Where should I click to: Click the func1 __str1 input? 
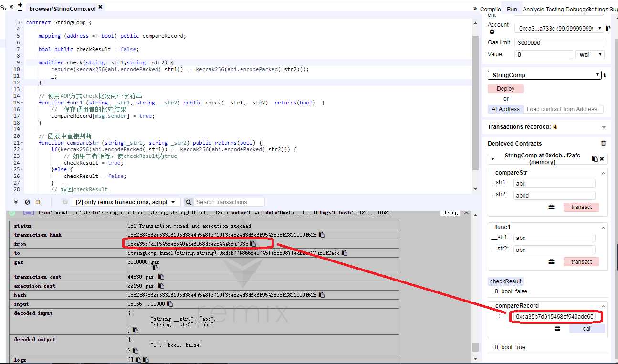coord(555,238)
